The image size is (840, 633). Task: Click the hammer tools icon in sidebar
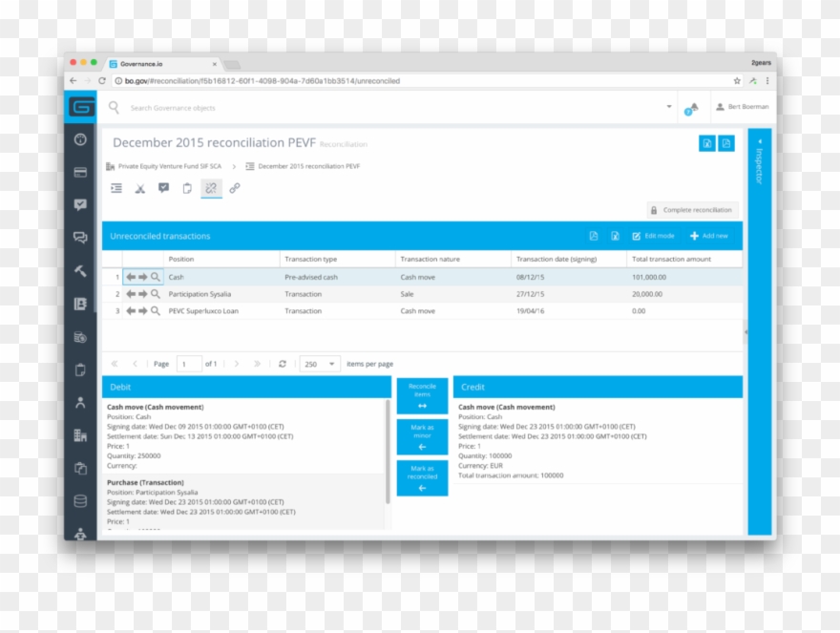pyautogui.click(x=80, y=271)
